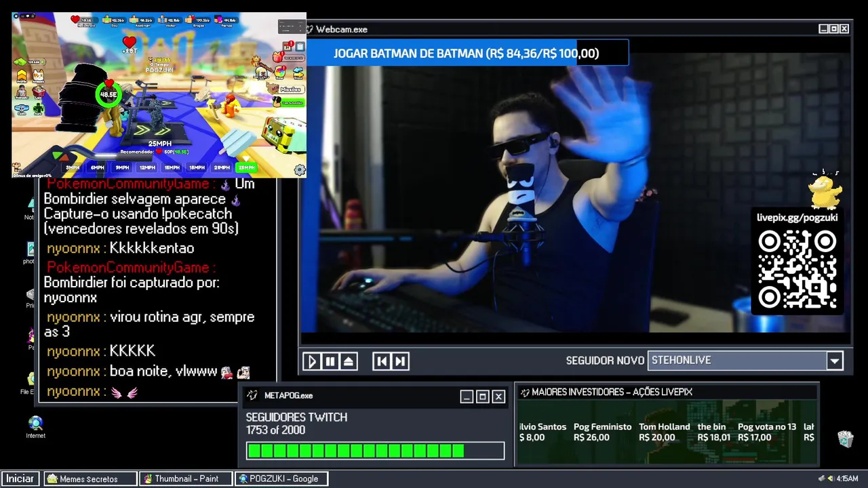This screenshot has width=868, height=488.
Task: Select the 12MPH treadmill speed
Action: point(147,167)
